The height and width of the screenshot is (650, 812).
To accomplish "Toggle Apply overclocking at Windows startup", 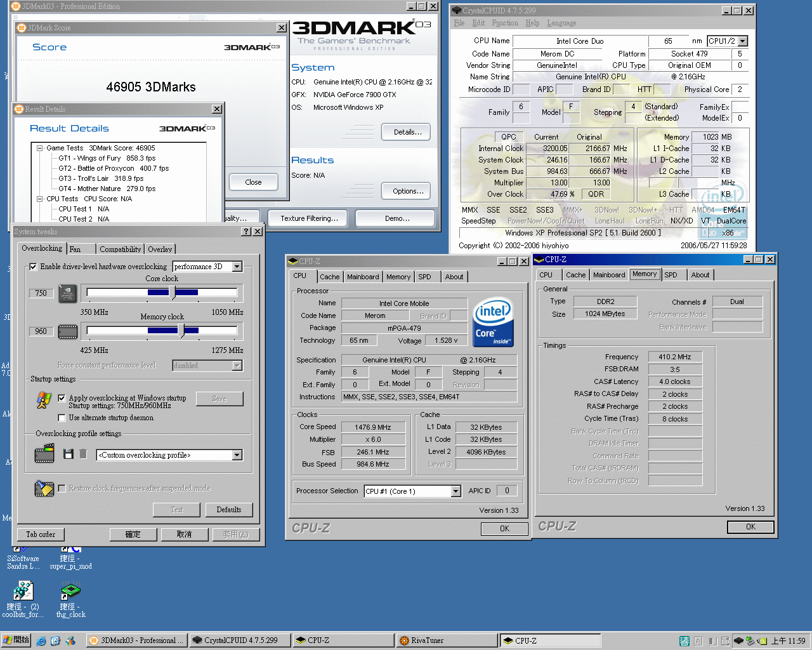I will tap(62, 398).
